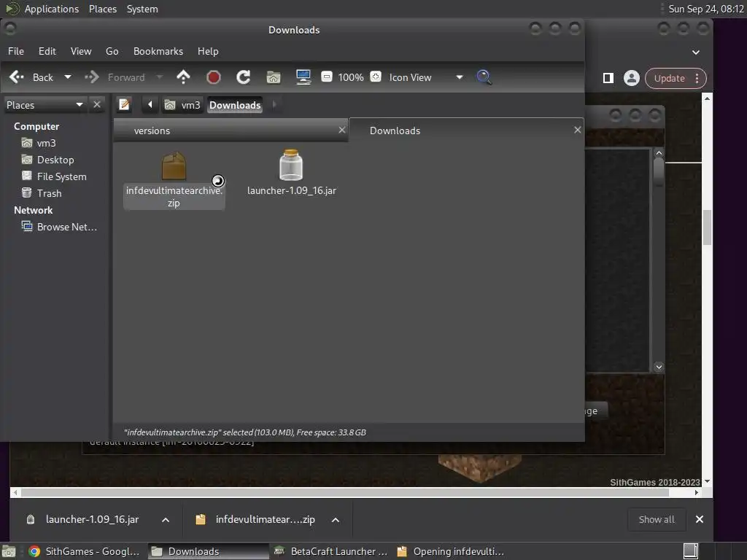Open the Go menu

112,51
